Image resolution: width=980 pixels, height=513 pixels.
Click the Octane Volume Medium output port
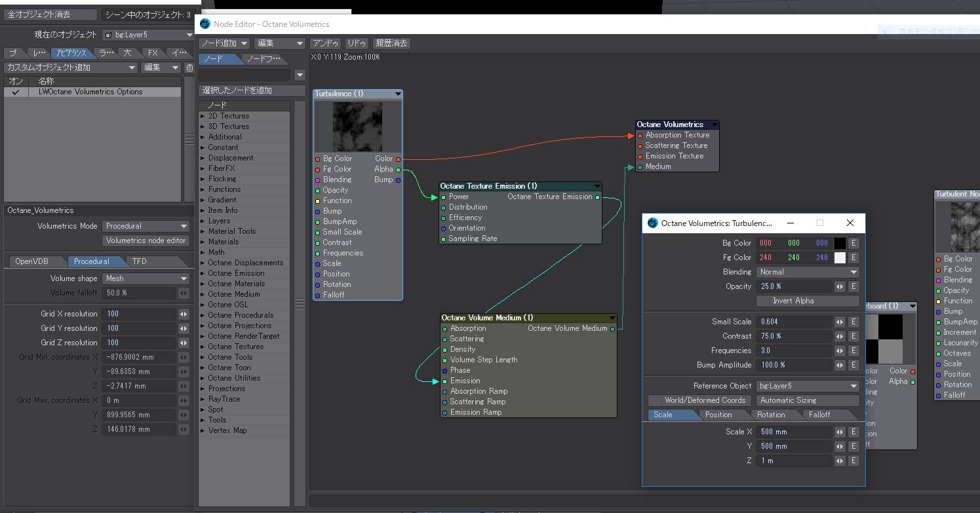[x=612, y=328]
